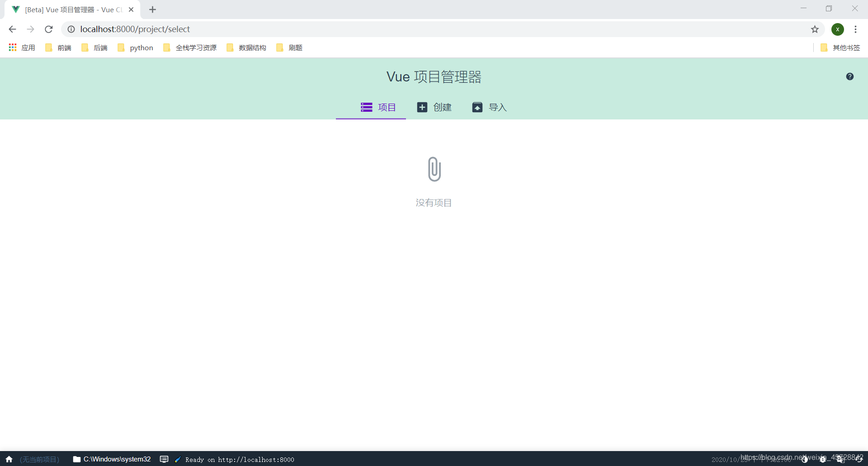The image size is (868, 466).
Task: Click the 没有项目 text
Action: 434,203
